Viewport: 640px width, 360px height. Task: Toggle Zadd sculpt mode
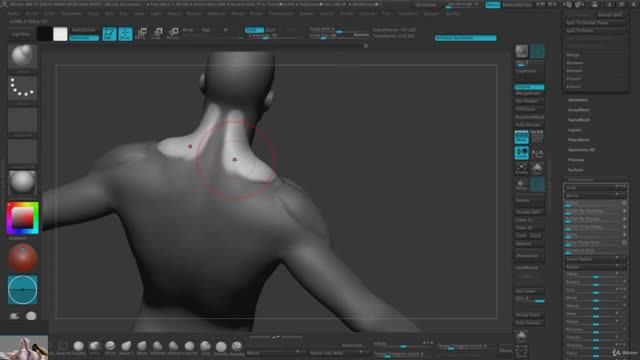pyautogui.click(x=254, y=30)
